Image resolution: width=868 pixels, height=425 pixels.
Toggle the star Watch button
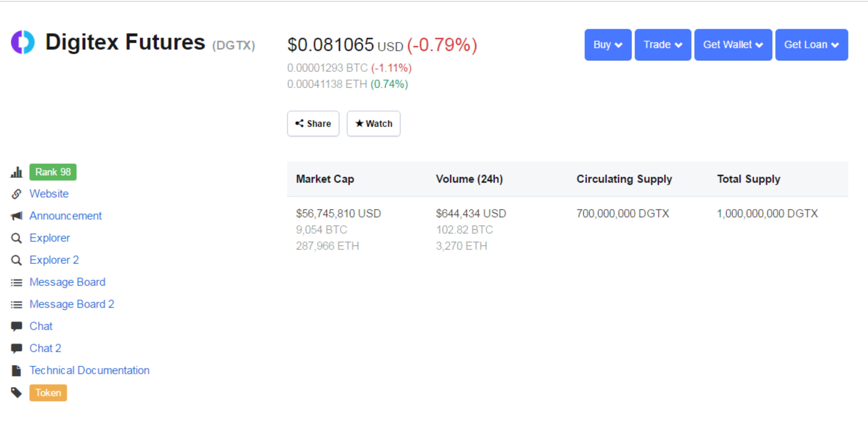pos(373,124)
